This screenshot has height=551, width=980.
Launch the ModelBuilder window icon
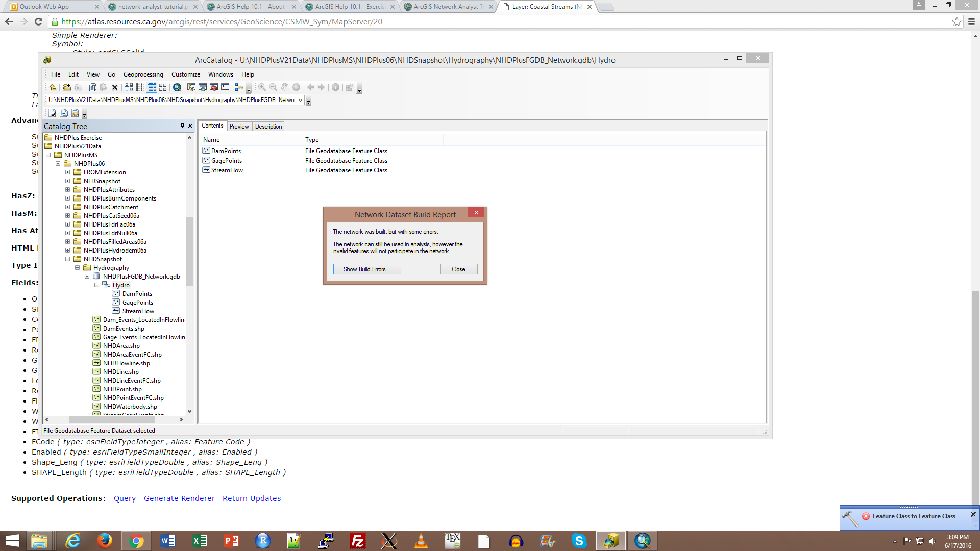[x=239, y=87]
